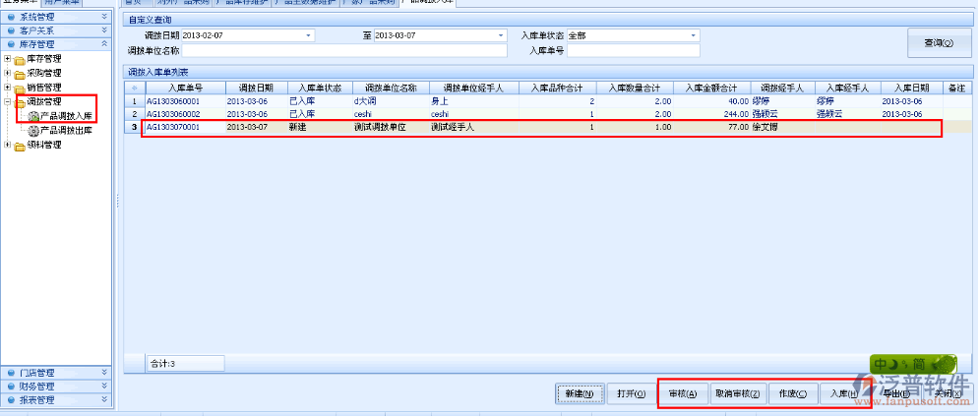The height and width of the screenshot is (417, 980).
Task: Open the 调拨日期 start date dropdown
Action: tap(308, 36)
